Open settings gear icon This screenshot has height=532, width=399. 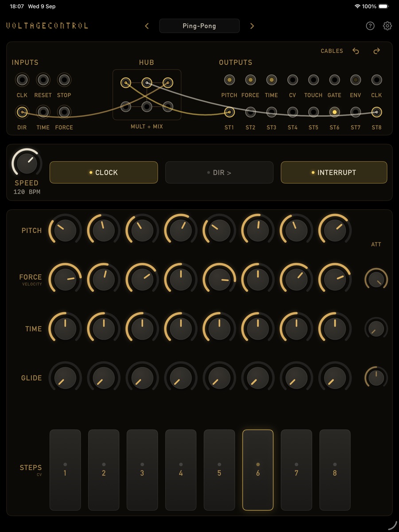[387, 26]
